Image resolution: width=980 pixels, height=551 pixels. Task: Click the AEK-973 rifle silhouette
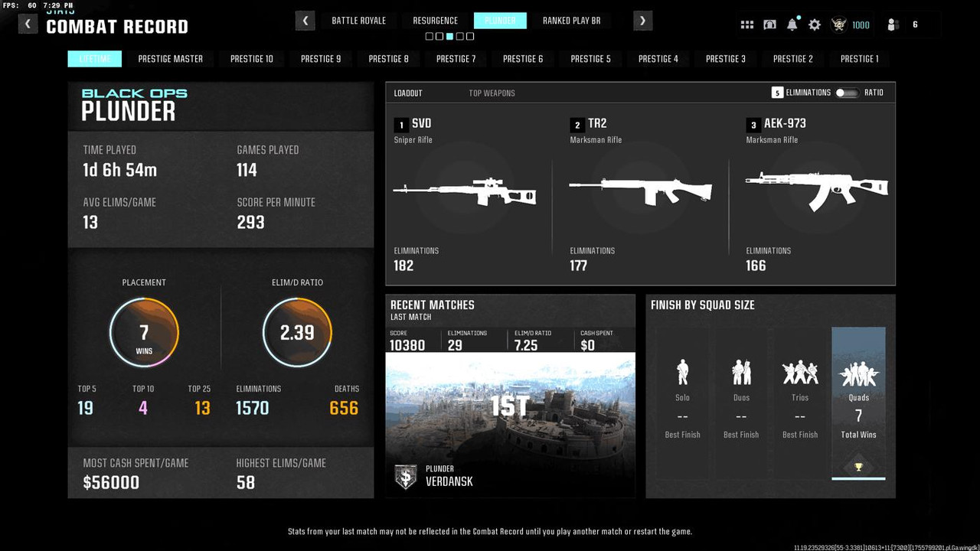click(817, 191)
